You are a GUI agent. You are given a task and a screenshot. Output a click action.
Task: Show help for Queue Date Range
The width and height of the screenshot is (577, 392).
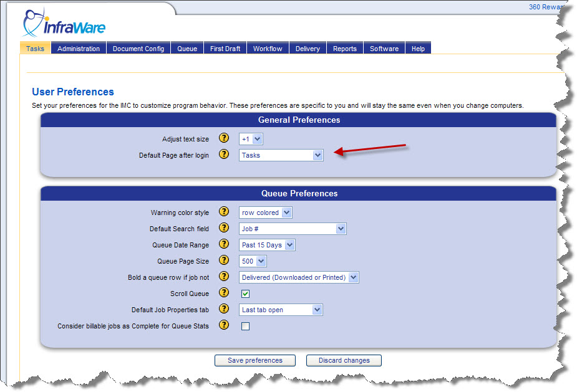224,245
